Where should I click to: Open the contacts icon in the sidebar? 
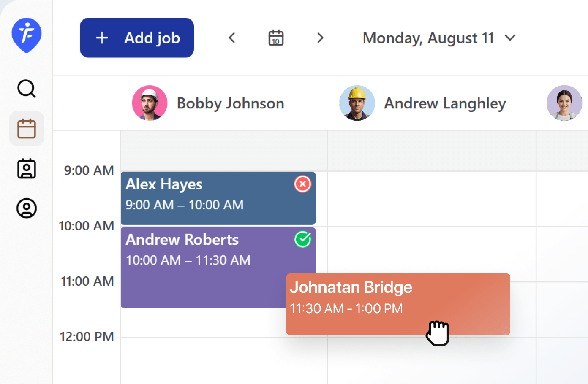(26, 168)
